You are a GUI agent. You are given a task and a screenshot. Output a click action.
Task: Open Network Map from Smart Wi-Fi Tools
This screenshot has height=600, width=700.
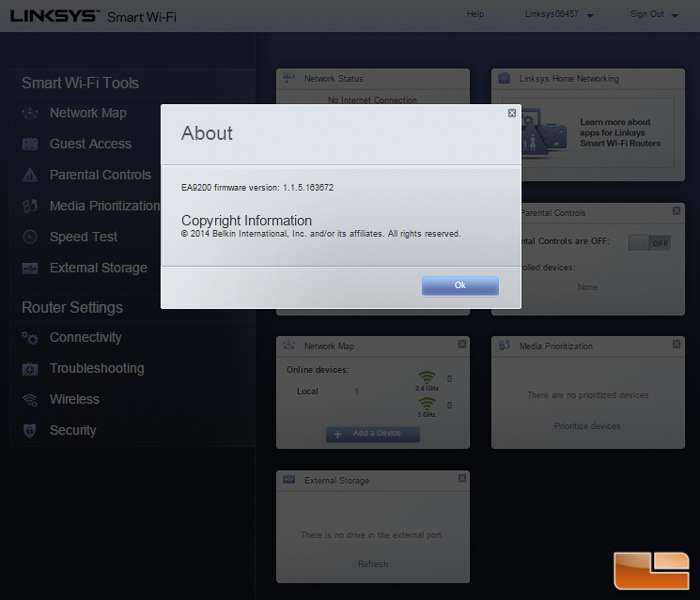click(88, 113)
